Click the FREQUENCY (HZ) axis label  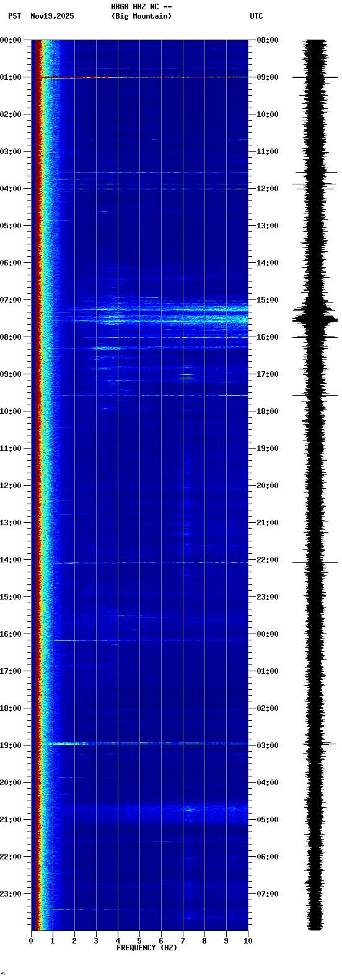(x=147, y=948)
